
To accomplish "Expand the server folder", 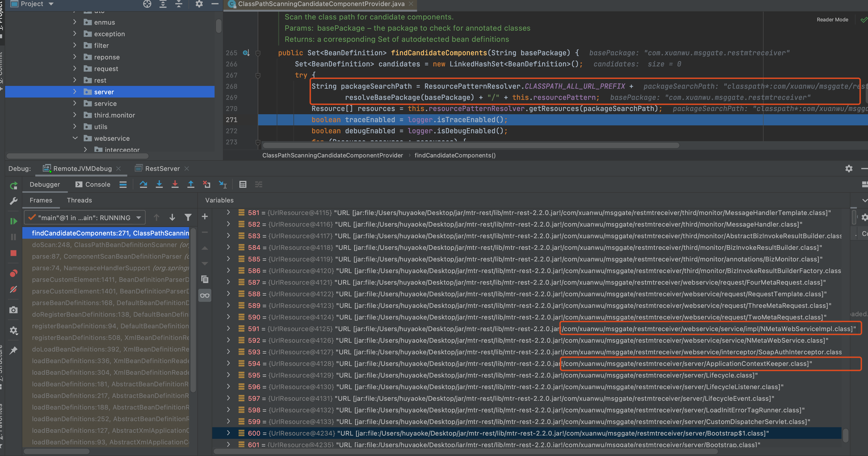I will pyautogui.click(x=75, y=92).
